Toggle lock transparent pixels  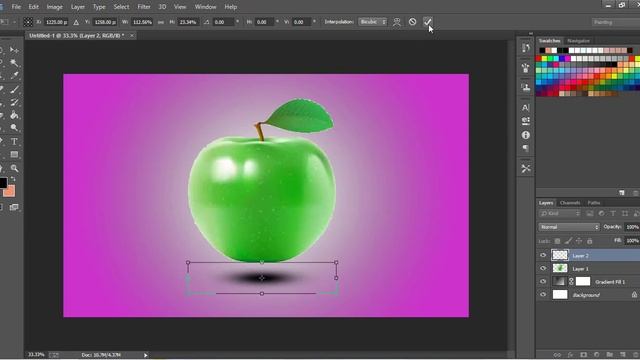click(x=557, y=241)
